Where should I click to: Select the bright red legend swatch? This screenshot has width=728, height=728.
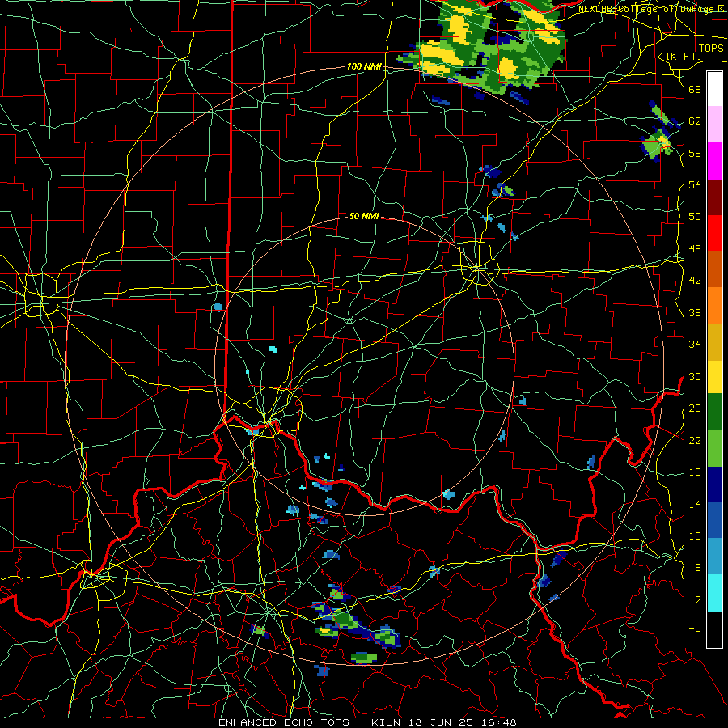coord(714,233)
